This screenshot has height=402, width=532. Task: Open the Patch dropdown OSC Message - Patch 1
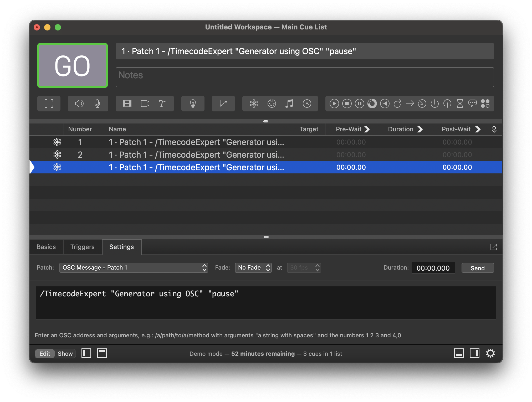pyautogui.click(x=134, y=268)
